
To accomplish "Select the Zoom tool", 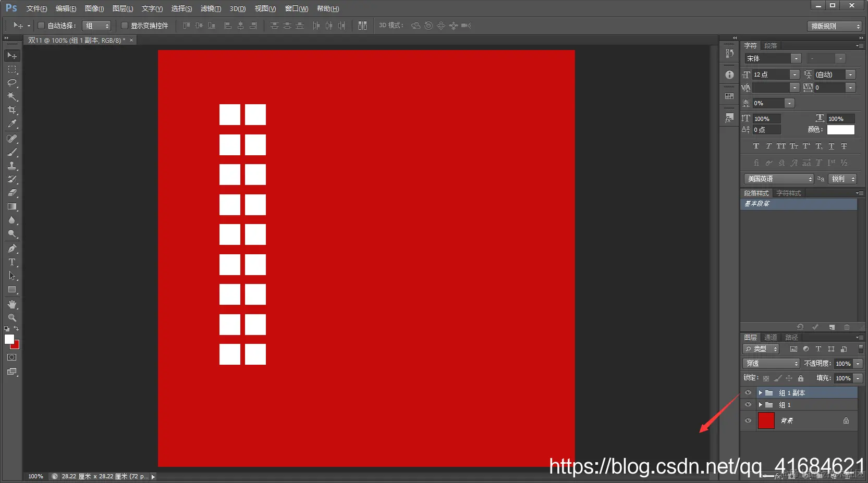I will click(x=12, y=318).
